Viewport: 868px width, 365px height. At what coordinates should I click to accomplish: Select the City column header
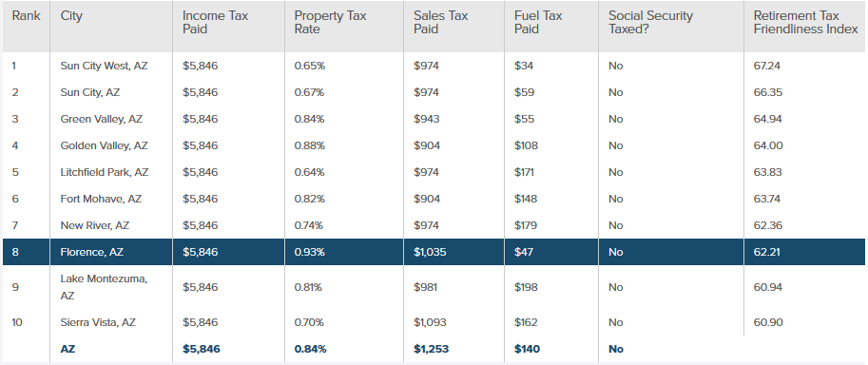coord(71,16)
